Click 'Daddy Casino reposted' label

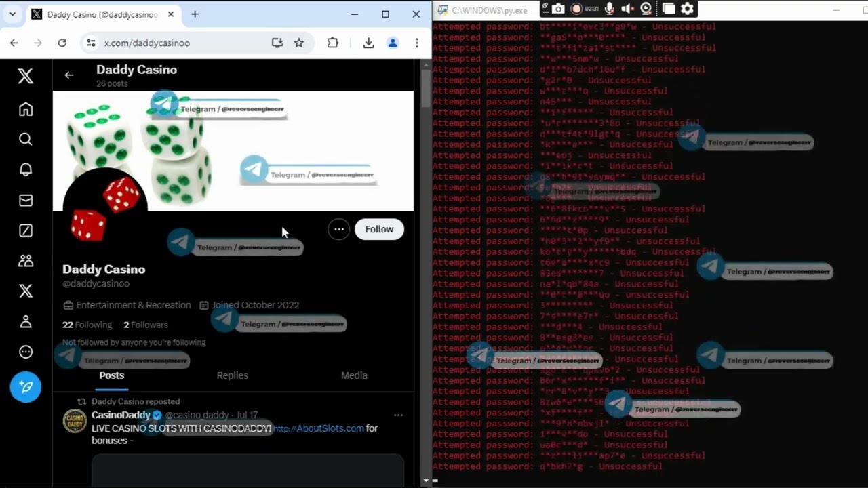coord(136,401)
